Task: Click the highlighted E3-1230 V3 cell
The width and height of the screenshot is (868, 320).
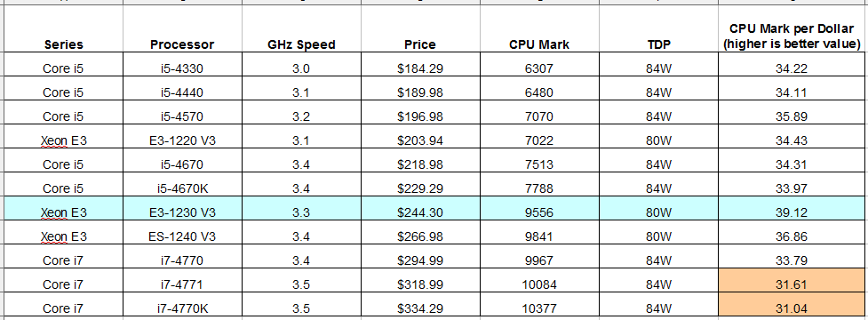Action: 182,212
